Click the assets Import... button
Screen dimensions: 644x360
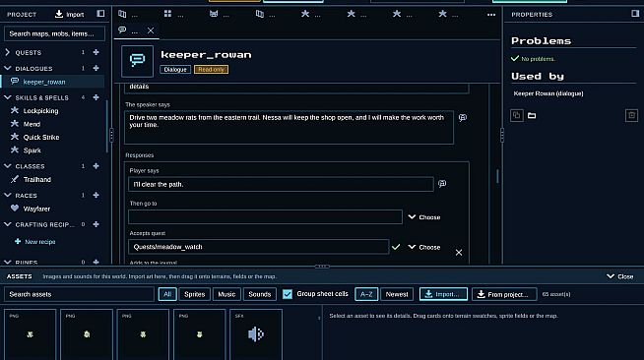[x=443, y=294]
